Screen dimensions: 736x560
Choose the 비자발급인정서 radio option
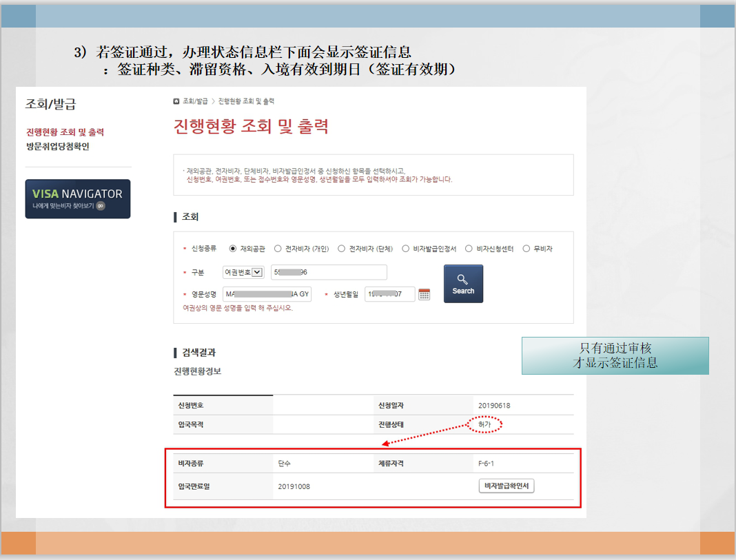405,249
